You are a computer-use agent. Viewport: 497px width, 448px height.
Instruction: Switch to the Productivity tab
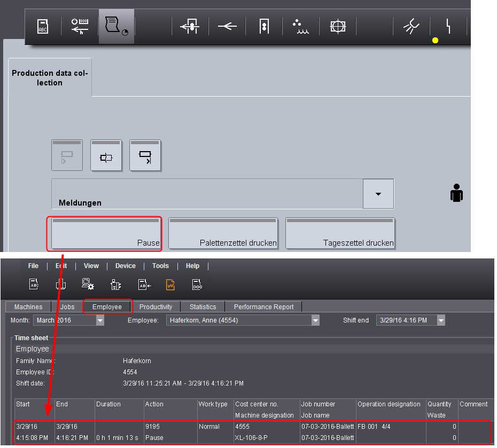click(x=156, y=306)
